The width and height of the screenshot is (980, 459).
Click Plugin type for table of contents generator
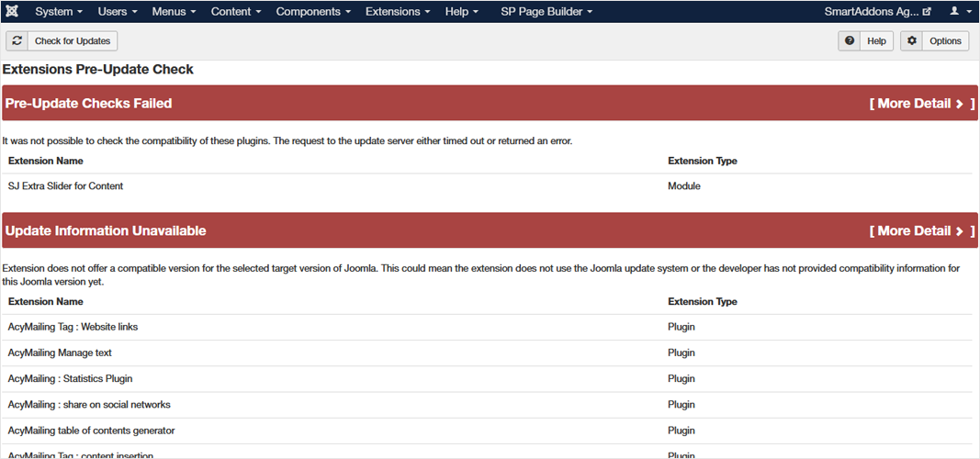[x=681, y=431]
